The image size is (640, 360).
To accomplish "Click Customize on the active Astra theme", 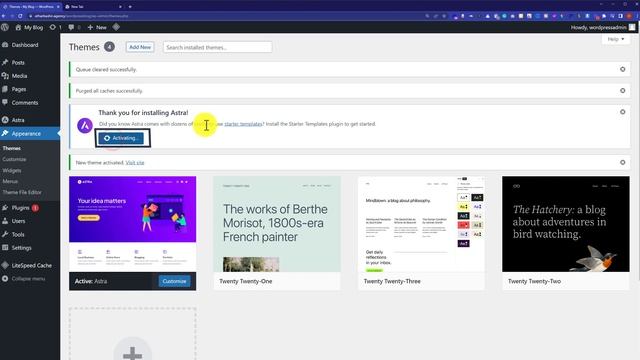I will (x=174, y=281).
